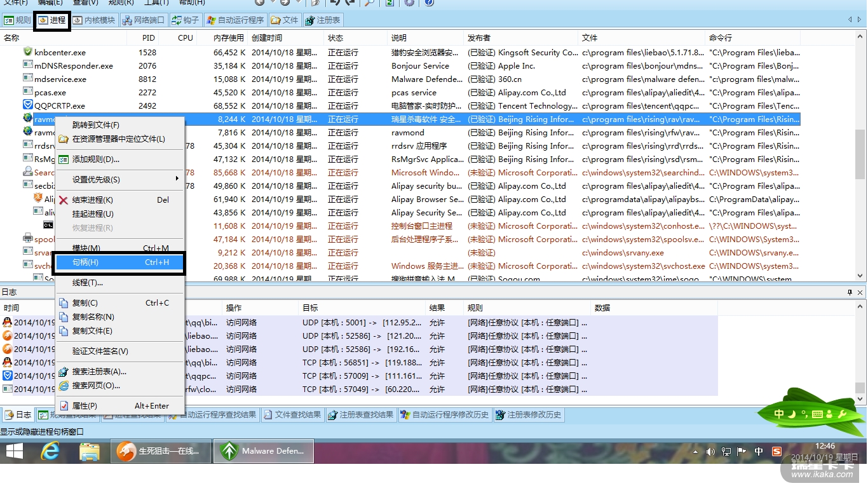Select 句柄(H) in the context menu

pyautogui.click(x=120, y=262)
